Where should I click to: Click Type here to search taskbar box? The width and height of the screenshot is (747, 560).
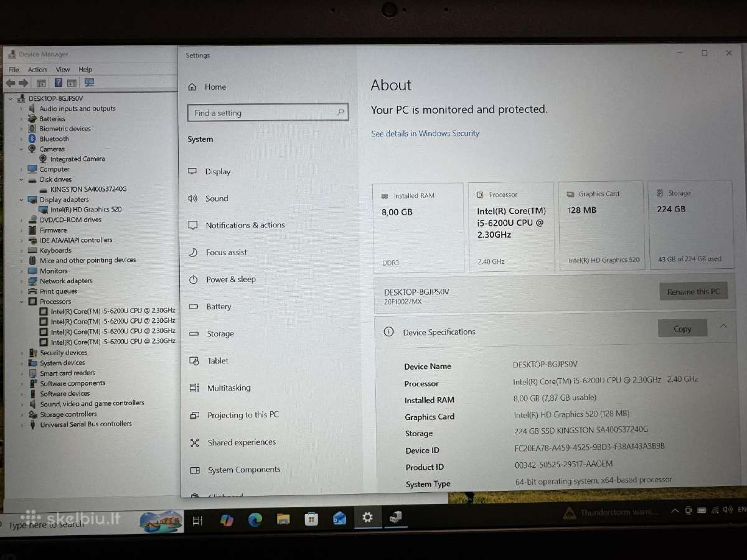[68, 524]
